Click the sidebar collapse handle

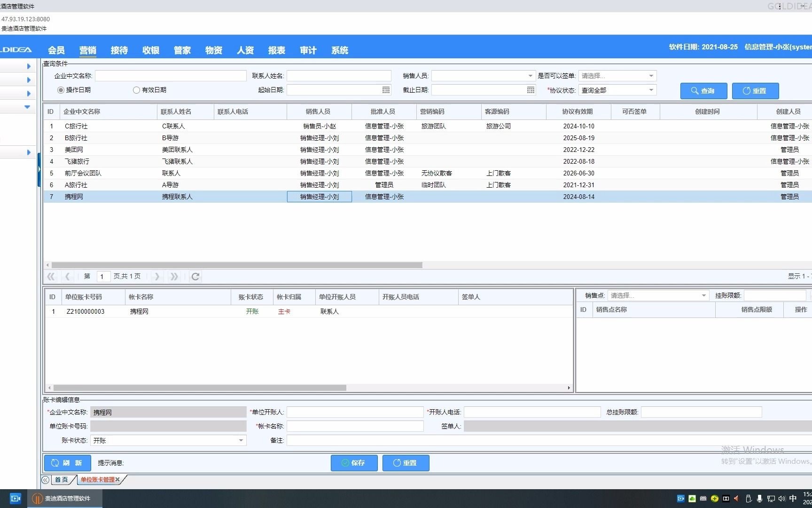click(x=39, y=169)
